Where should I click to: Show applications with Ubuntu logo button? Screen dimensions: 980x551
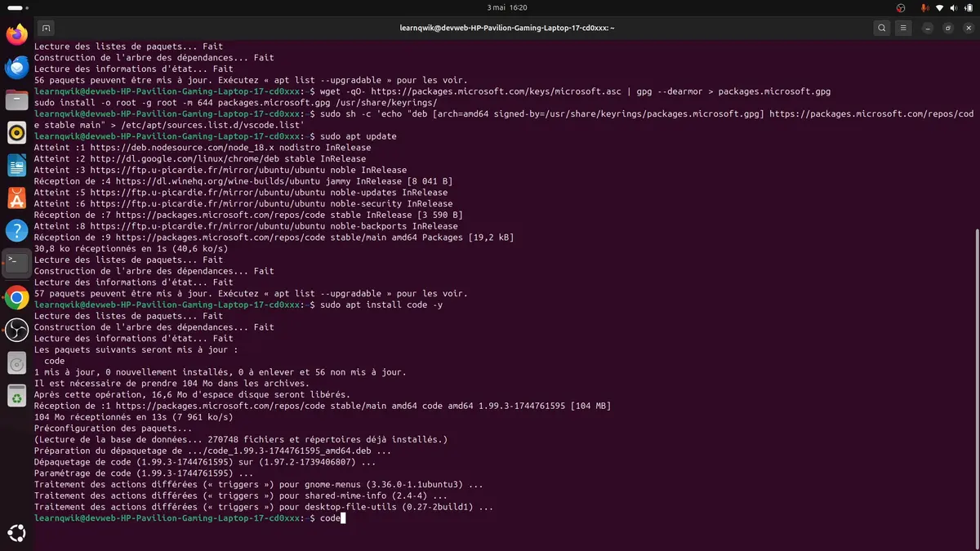[x=17, y=532]
